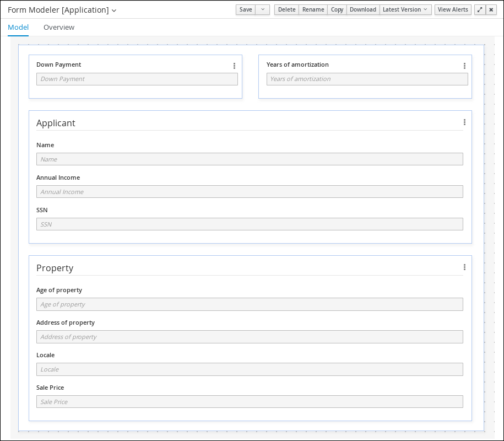504x441 pixels.
Task: Open the Down Payment field kebab menu
Action: tap(234, 66)
